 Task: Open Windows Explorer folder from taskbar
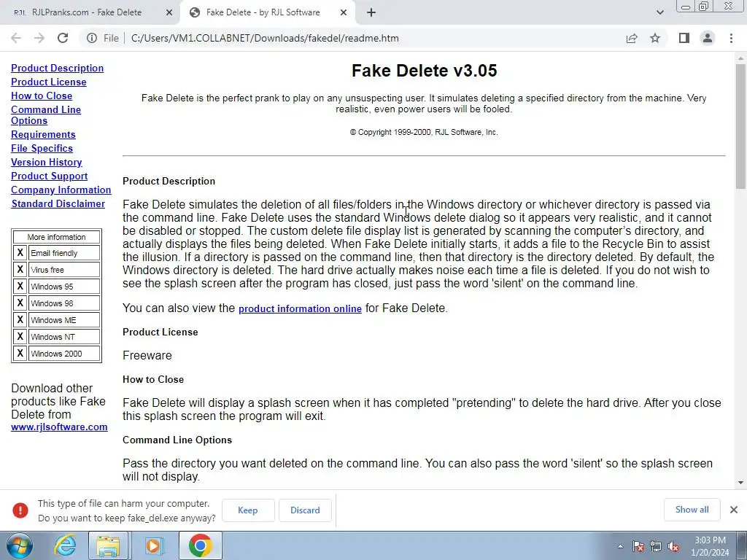coord(108,545)
